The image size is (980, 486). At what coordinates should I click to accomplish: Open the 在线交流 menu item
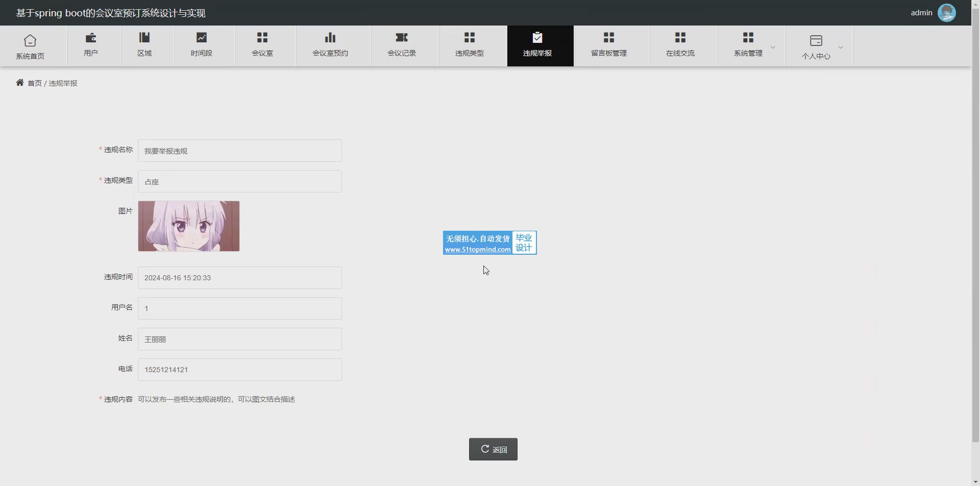pos(680,45)
